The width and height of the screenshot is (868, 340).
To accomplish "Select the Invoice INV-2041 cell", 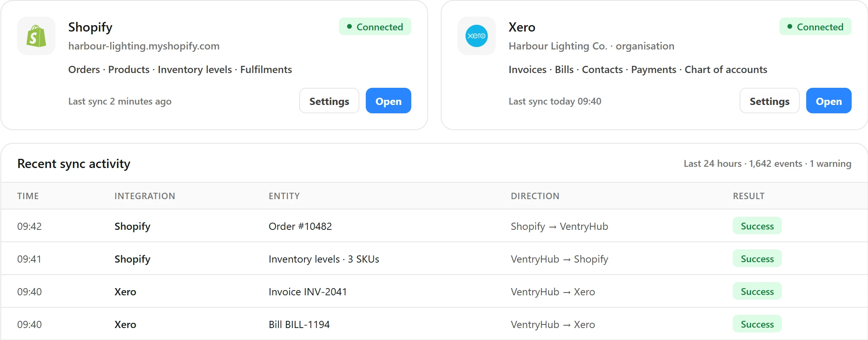I will tap(308, 292).
